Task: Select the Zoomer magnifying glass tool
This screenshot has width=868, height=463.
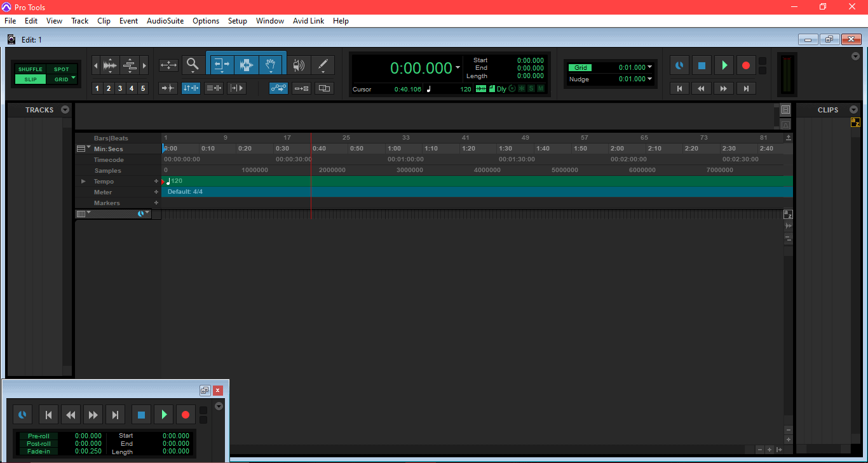Action: 193,64
